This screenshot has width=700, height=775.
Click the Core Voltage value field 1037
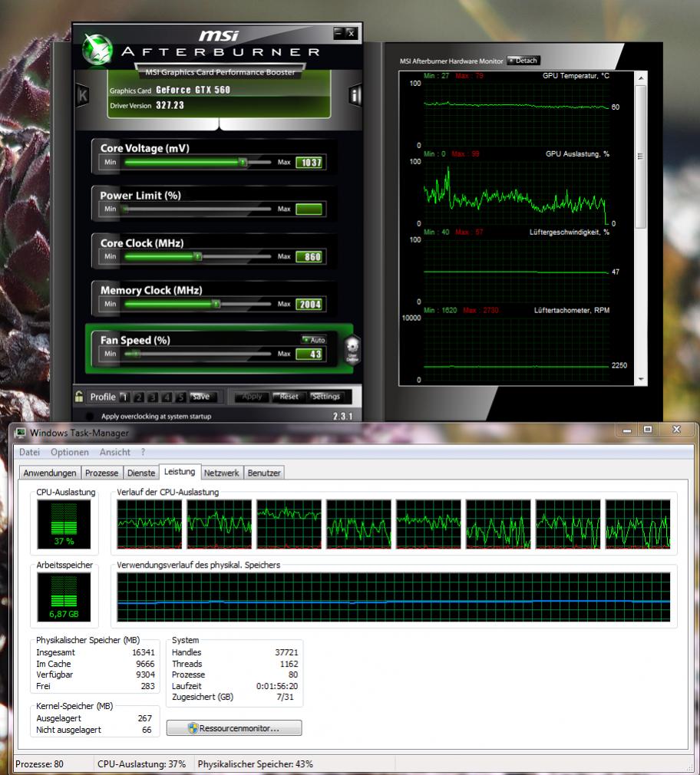pos(309,163)
